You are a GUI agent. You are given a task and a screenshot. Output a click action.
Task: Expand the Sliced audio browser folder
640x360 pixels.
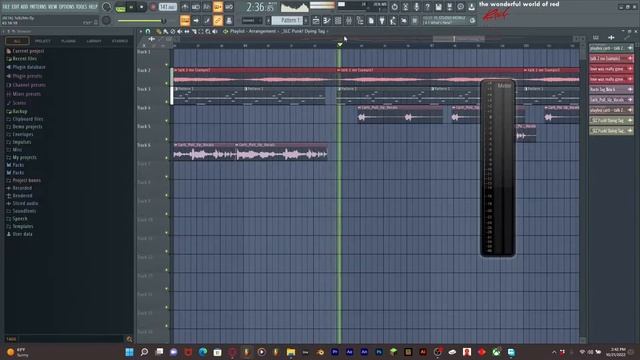pyautogui.click(x=22, y=203)
